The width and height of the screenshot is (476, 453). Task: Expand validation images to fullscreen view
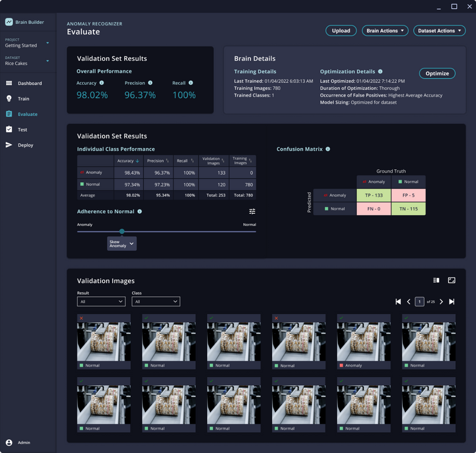[x=452, y=280]
